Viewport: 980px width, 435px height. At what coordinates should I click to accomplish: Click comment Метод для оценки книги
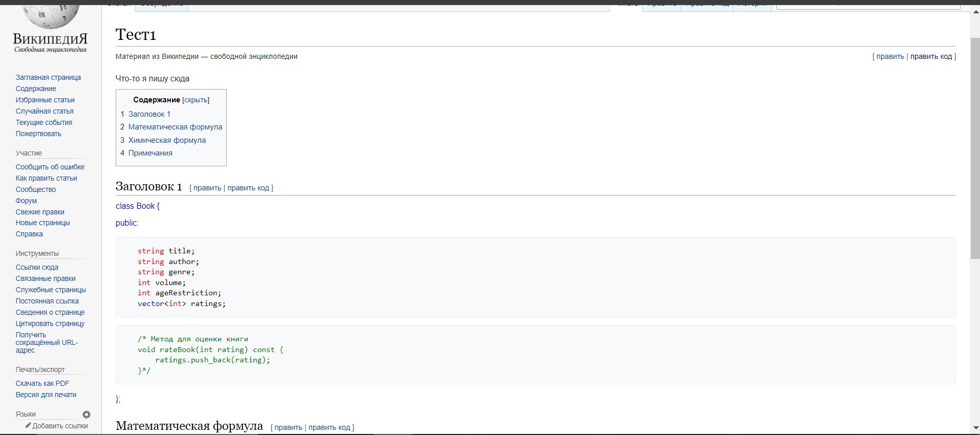pyautogui.click(x=193, y=339)
